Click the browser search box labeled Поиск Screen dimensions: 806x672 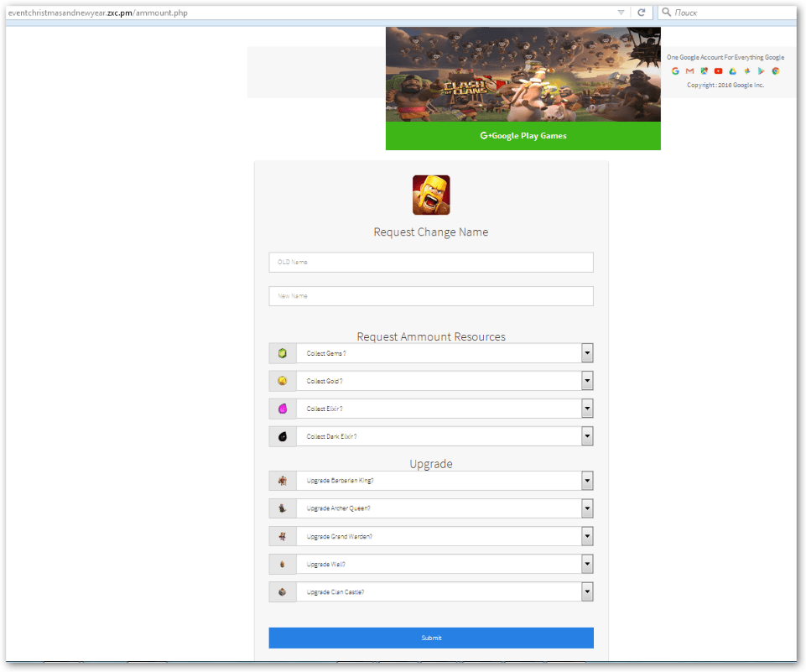[727, 13]
